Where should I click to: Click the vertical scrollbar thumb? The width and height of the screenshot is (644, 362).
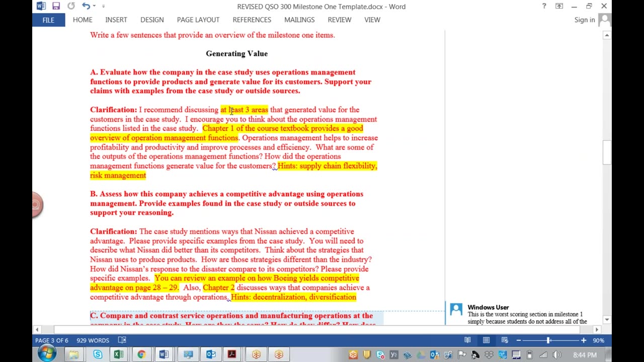click(607, 153)
